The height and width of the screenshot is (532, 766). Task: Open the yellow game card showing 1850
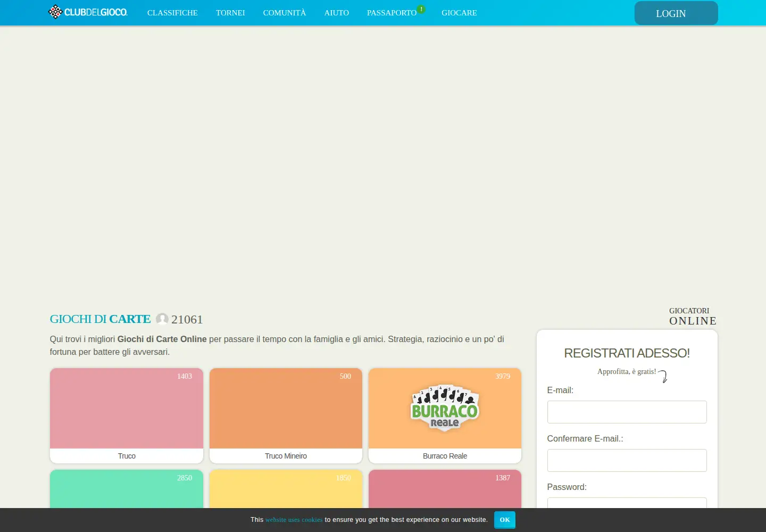[x=286, y=489]
